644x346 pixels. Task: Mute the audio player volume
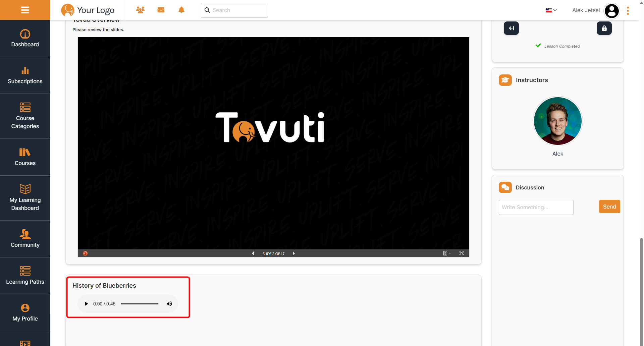point(169,304)
